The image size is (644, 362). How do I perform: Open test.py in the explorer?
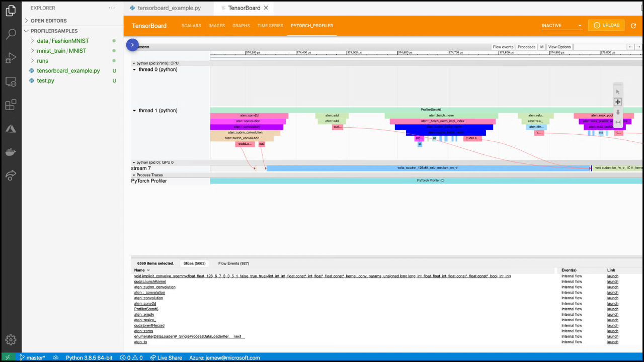(45, 80)
